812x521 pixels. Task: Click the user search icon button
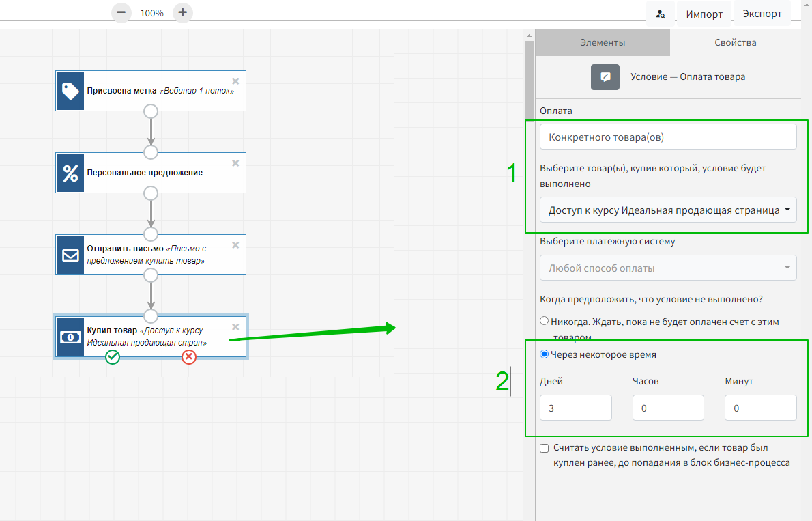pos(661,14)
